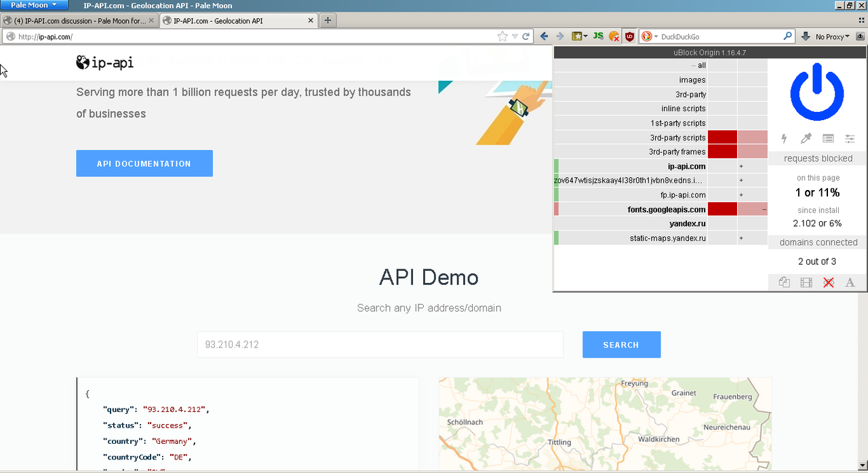
Task: Bookmark this page with the star icon
Action: pyautogui.click(x=502, y=37)
